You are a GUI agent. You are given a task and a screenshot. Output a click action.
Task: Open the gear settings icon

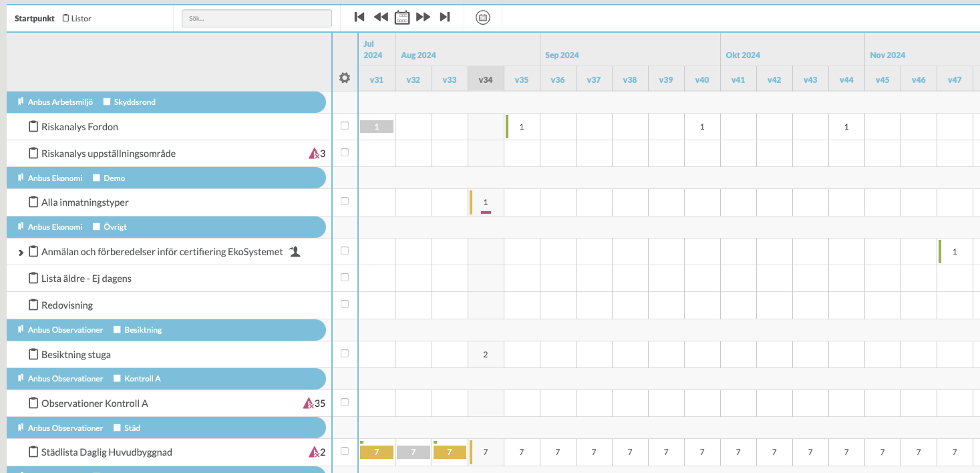coord(345,78)
